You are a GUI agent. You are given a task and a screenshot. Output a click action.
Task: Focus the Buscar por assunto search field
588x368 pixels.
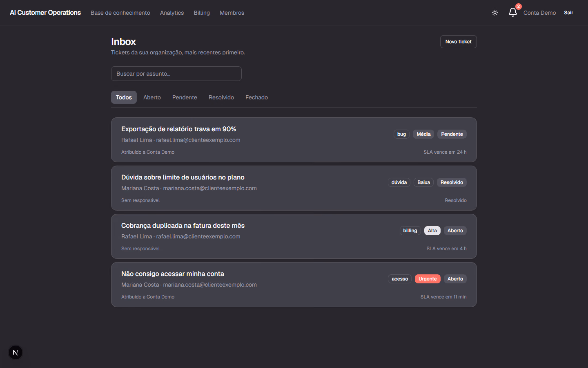[x=176, y=74]
